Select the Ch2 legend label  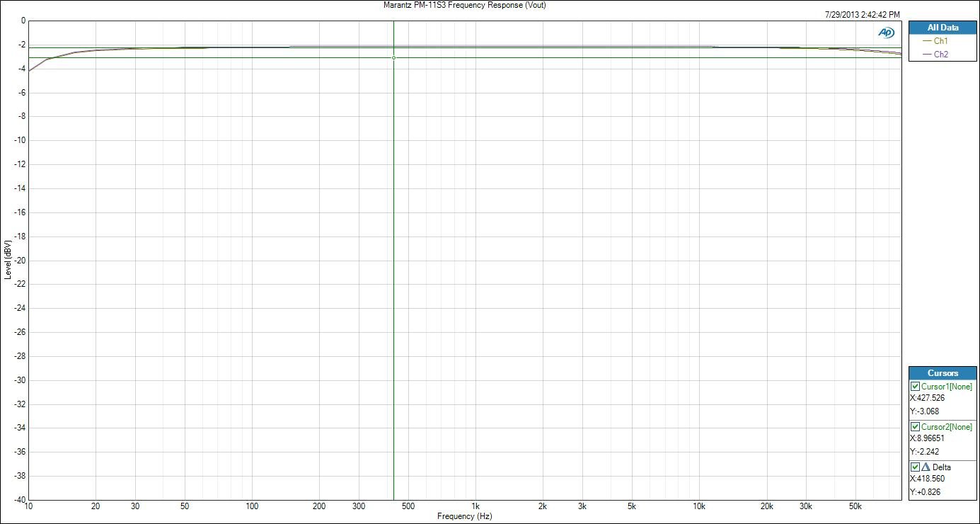[x=941, y=54]
